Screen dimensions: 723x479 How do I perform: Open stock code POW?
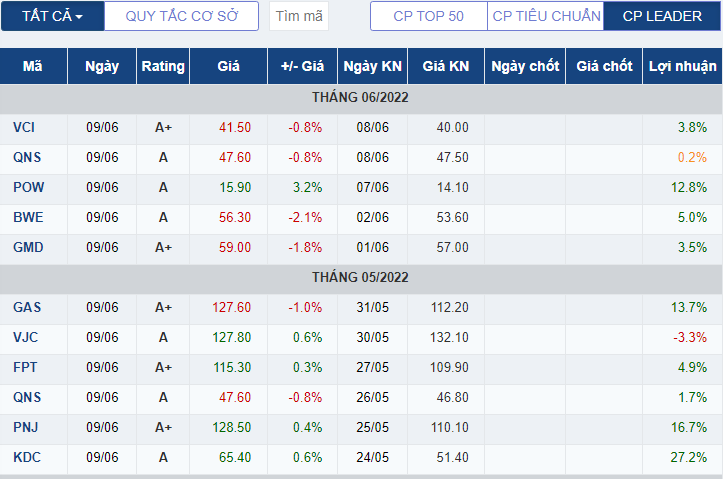(29, 188)
